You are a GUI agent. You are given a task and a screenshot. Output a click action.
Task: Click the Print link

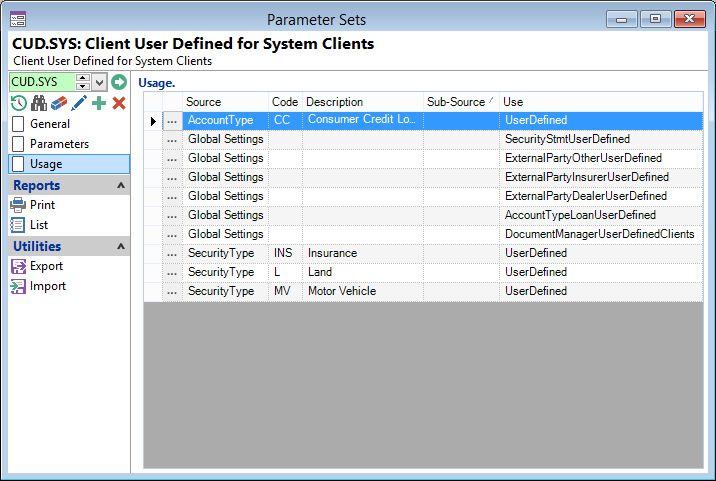42,205
